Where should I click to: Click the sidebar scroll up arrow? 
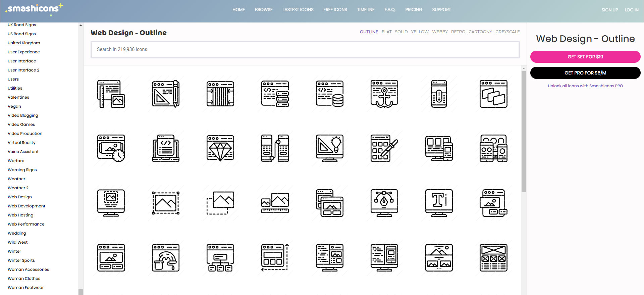pyautogui.click(x=80, y=25)
